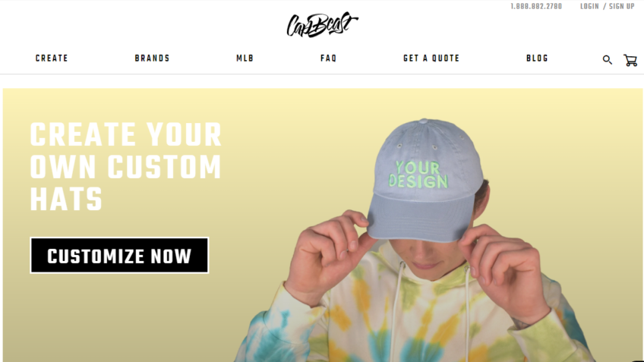This screenshot has width=644, height=362.
Task: Click the 'Create Your Own Custom Hats' headline
Action: 125,166
